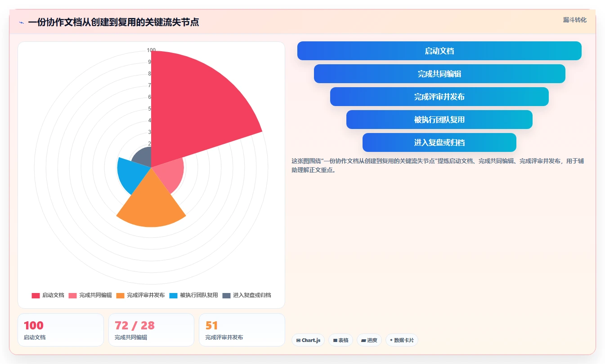Click the orange 完成评审并发布 legend color box

tap(120, 295)
